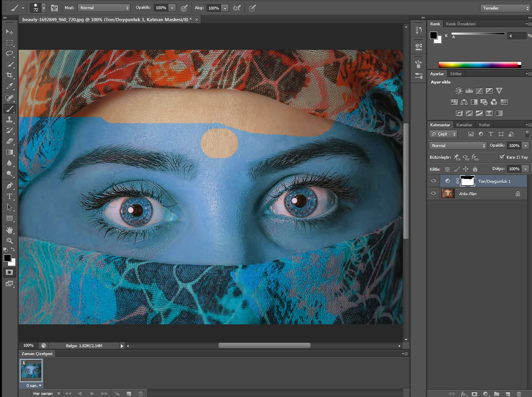
Task: Select the Eyedropper tool
Action: click(x=9, y=86)
